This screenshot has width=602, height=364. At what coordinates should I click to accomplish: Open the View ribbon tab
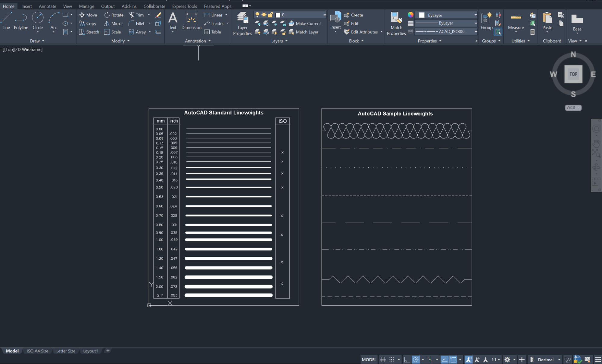coord(67,6)
